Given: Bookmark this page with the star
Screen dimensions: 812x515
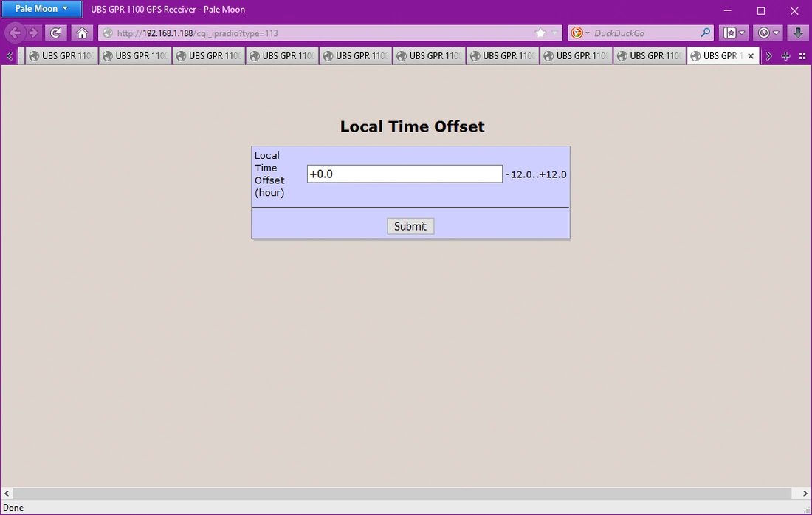Looking at the screenshot, I should tap(540, 33).
